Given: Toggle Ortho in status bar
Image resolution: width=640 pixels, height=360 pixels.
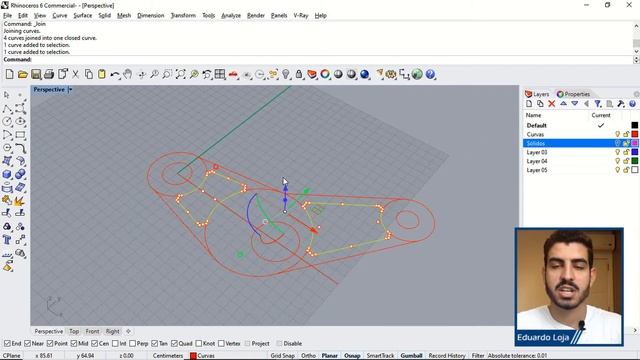Looking at the screenshot, I should [x=309, y=356].
